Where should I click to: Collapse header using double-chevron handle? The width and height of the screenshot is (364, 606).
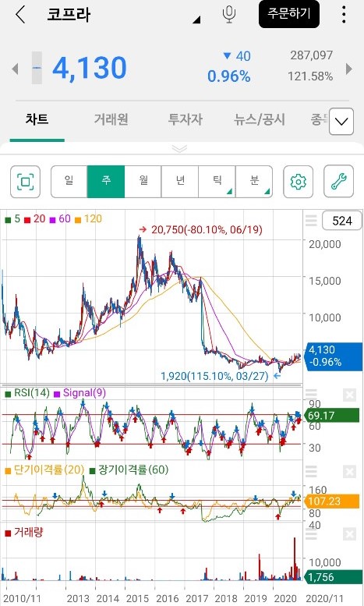pos(179,149)
